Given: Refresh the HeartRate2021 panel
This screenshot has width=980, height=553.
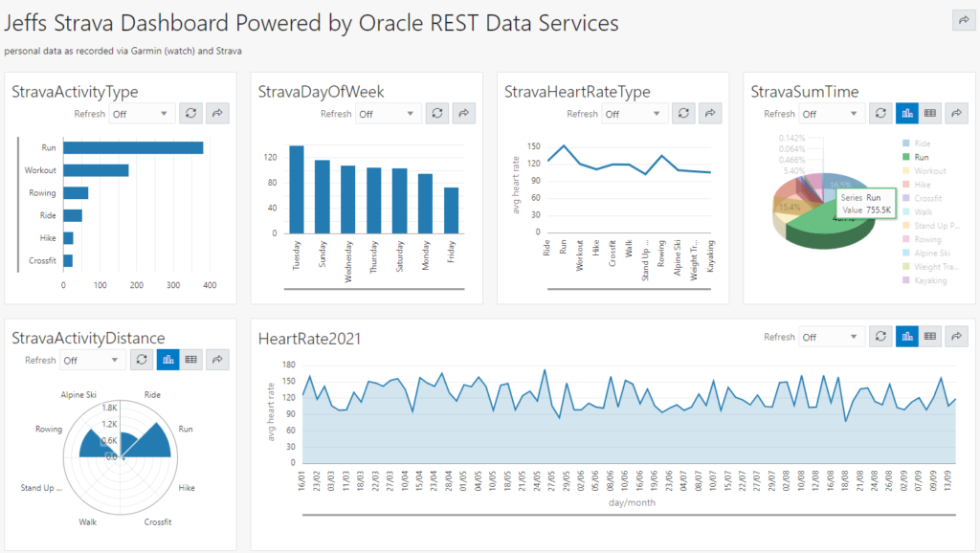Looking at the screenshot, I should coord(880,336).
